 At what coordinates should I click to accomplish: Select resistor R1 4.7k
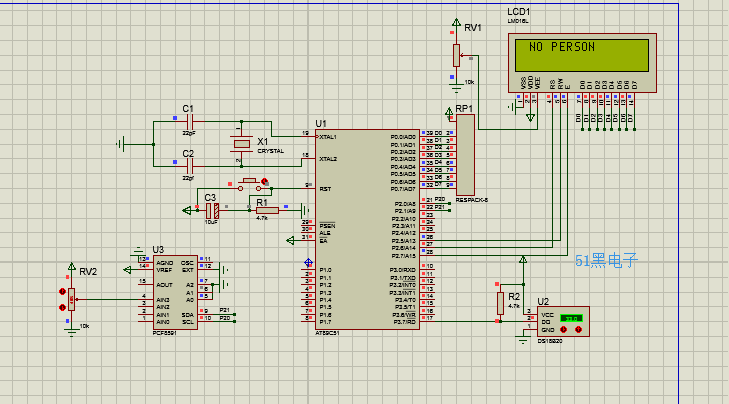tap(267, 211)
